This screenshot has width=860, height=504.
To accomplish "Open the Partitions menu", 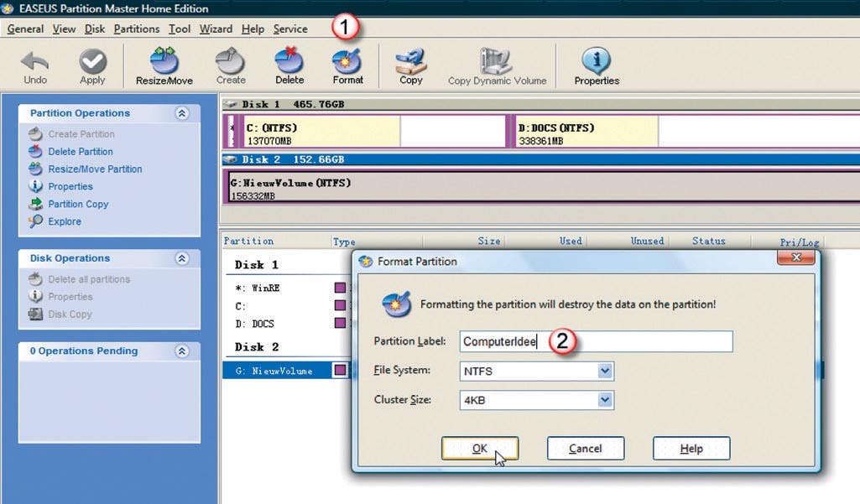I will pos(137,29).
